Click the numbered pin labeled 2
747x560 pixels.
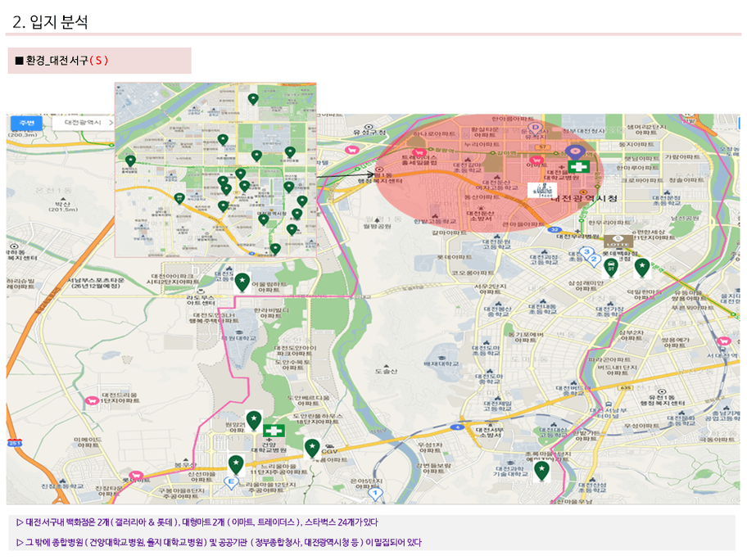pos(594,260)
